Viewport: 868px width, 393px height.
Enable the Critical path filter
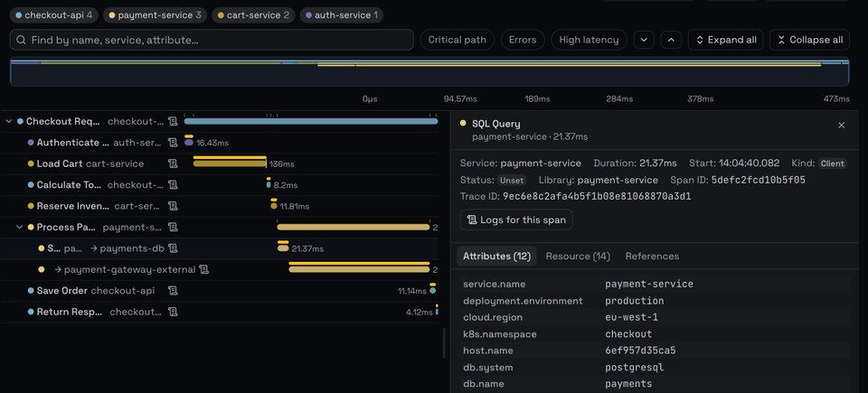tap(458, 40)
